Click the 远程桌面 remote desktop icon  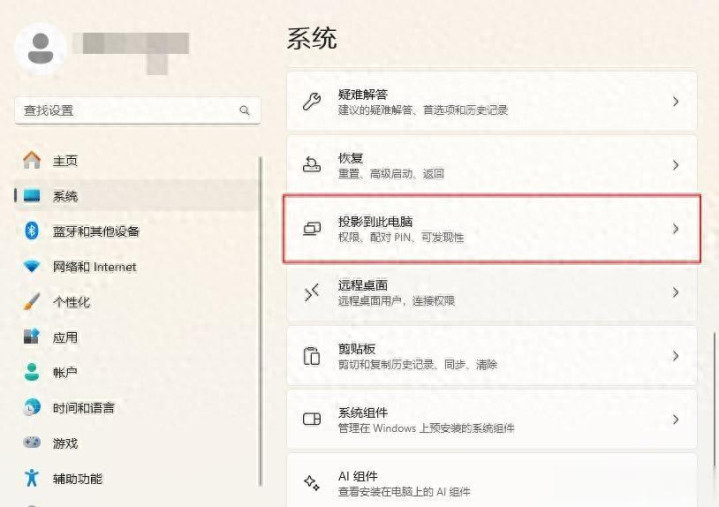pos(312,292)
